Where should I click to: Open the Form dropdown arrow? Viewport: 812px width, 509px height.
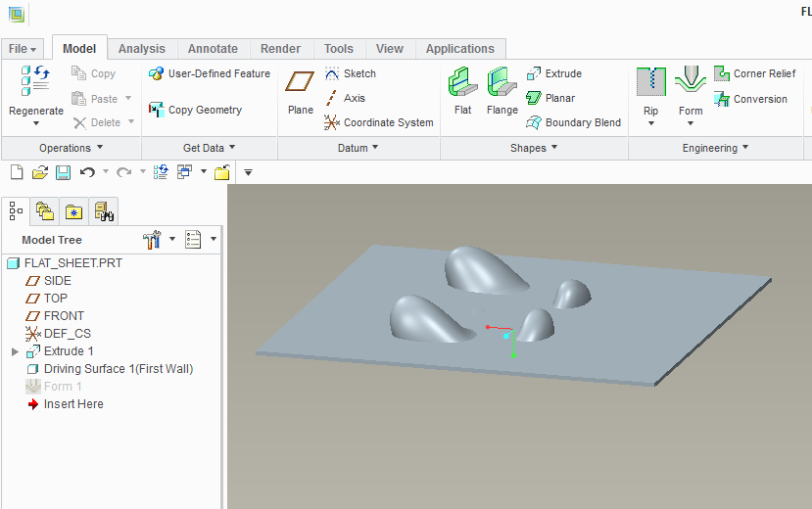tap(691, 123)
